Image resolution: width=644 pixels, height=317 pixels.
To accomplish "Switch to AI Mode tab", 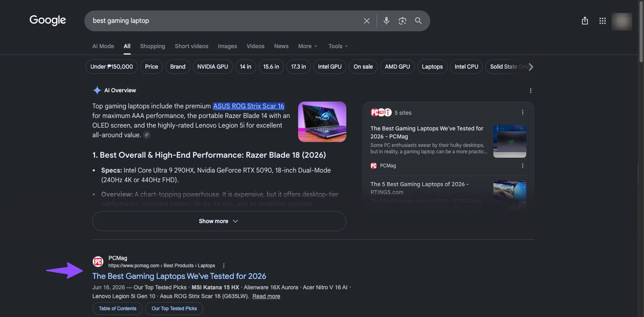I will (x=103, y=46).
